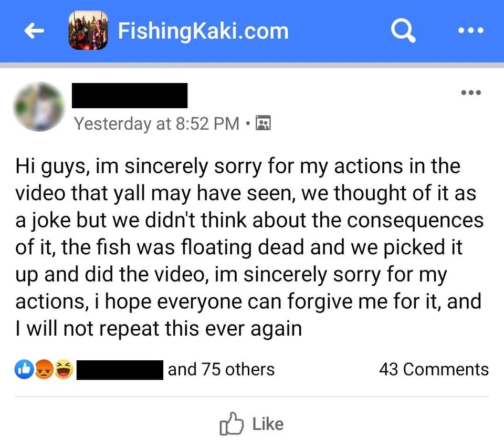This screenshot has width=504, height=448.
Task: Go back using the left arrow
Action: tap(34, 32)
